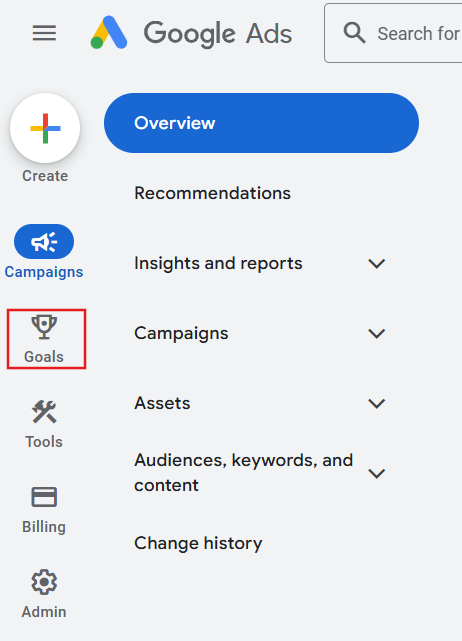Open Billing via the credit card icon
This screenshot has height=641, width=462.
click(x=44, y=497)
